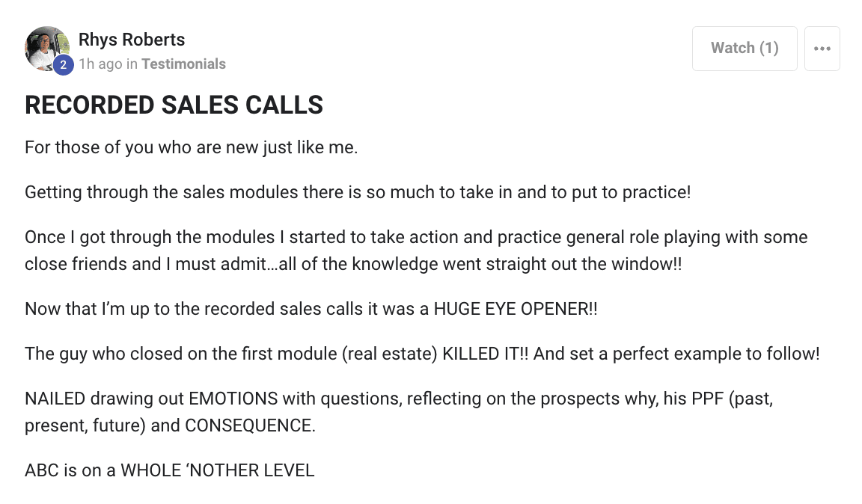Open the three-dot post options menu

822,49
